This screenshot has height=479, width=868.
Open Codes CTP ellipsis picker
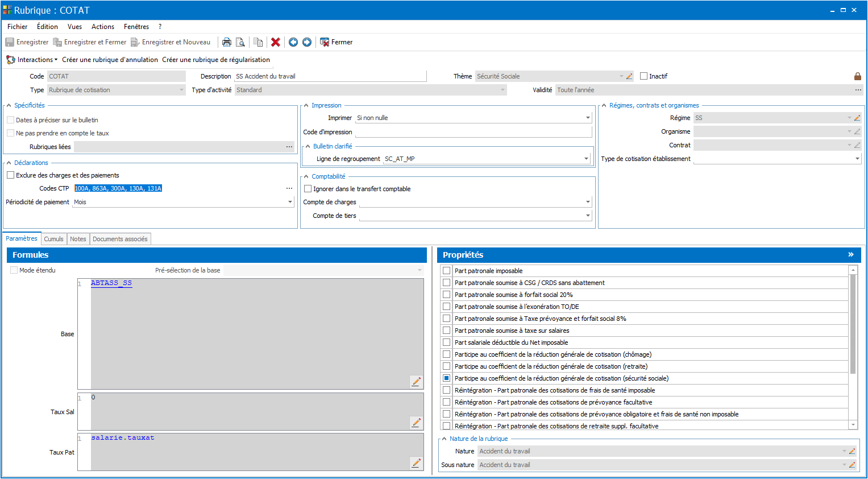click(289, 188)
